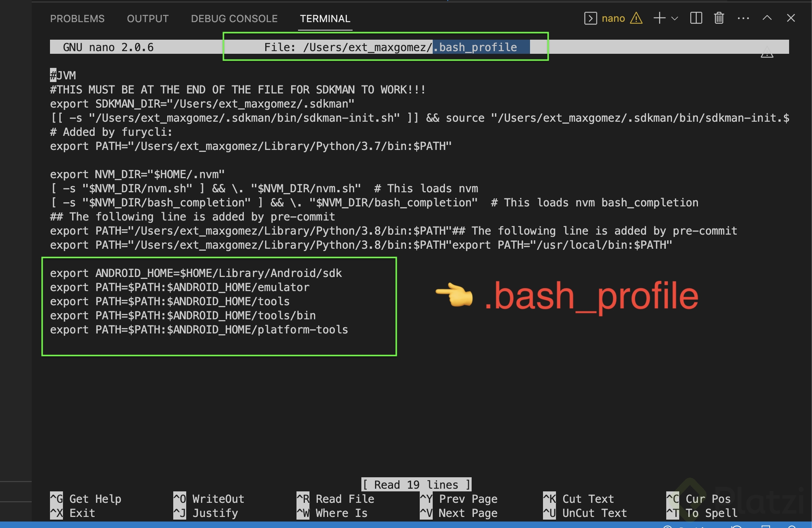Open the more actions ellipsis menu

tap(743, 18)
